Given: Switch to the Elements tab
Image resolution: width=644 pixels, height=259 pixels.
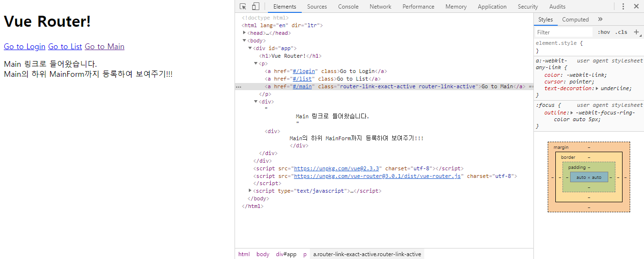Looking at the screenshot, I should [285, 7].
